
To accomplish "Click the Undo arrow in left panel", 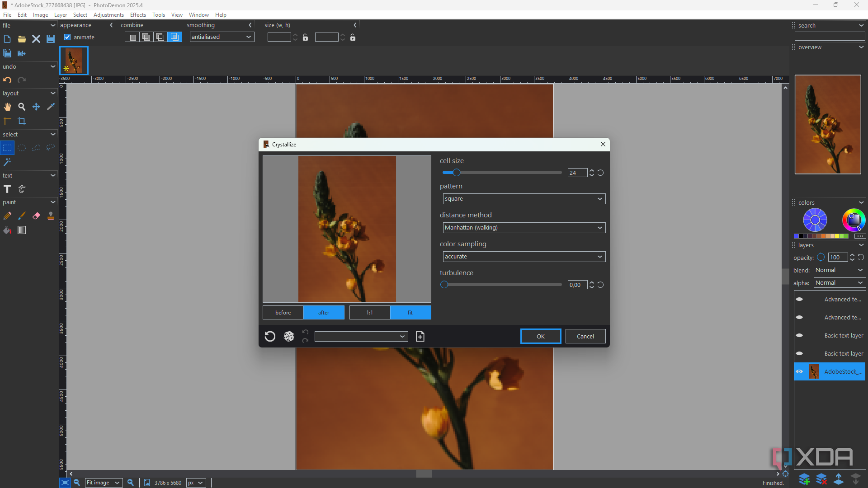I will point(7,80).
